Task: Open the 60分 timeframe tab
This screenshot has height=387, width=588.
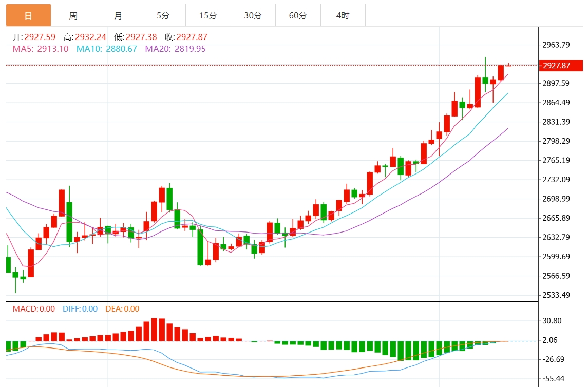Action: tap(298, 15)
